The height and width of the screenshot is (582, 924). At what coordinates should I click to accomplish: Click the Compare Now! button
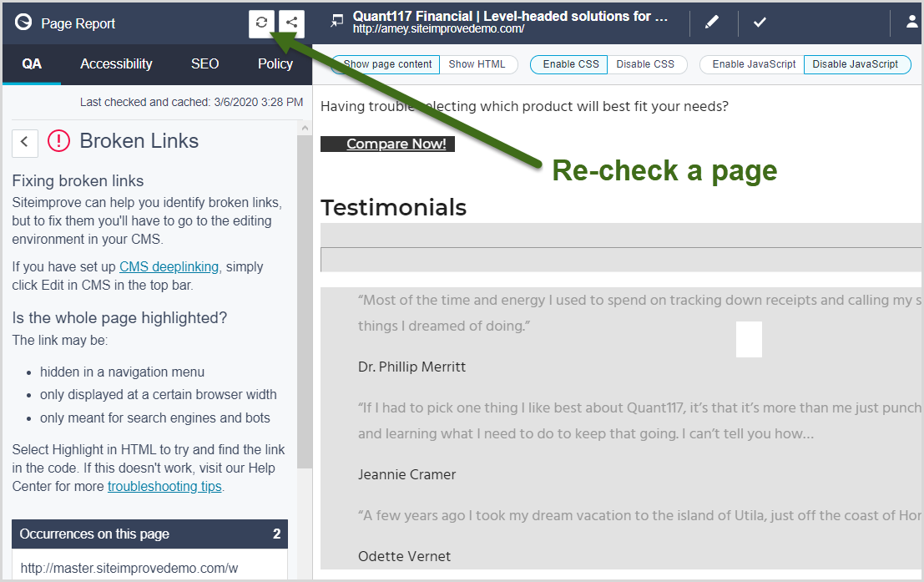tap(388, 144)
